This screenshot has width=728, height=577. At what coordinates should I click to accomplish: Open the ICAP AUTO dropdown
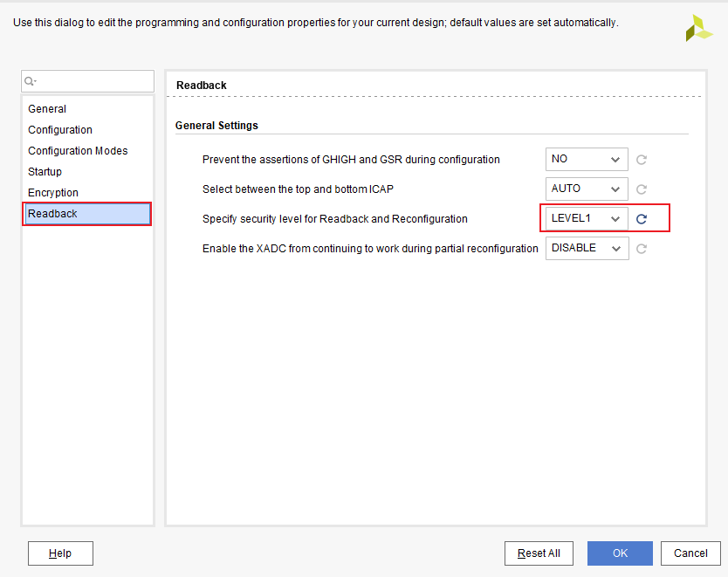coord(587,189)
